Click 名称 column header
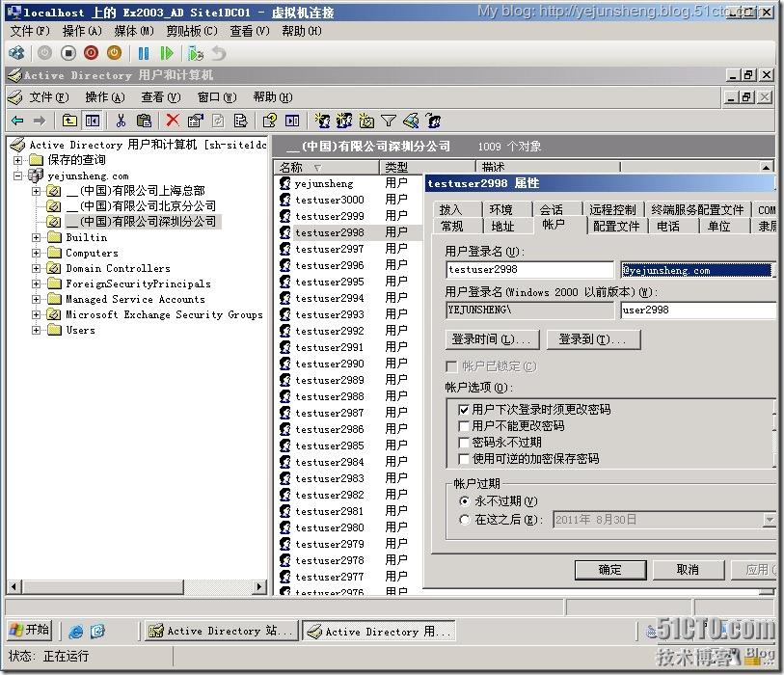784x675 pixels. pyautogui.click(x=327, y=167)
